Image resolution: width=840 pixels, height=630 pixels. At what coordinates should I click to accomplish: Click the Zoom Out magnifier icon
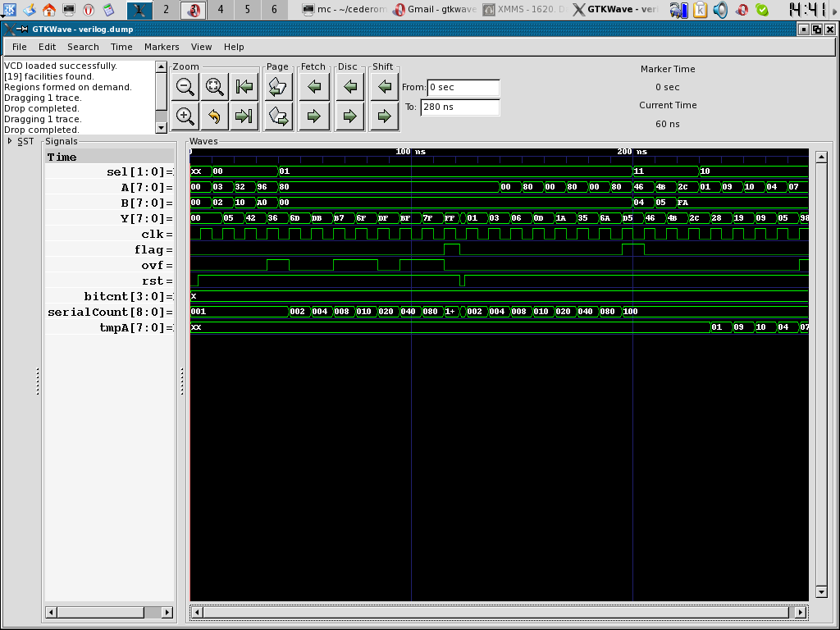click(185, 86)
